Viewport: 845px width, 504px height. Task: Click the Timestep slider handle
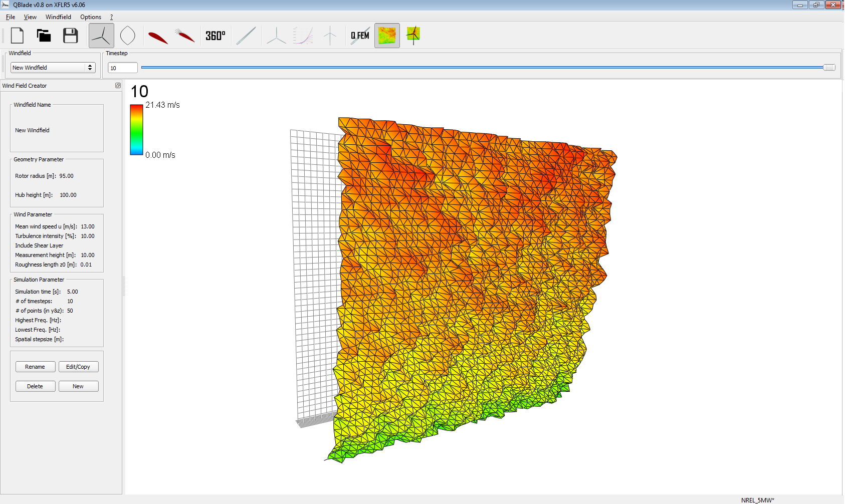[x=829, y=68]
